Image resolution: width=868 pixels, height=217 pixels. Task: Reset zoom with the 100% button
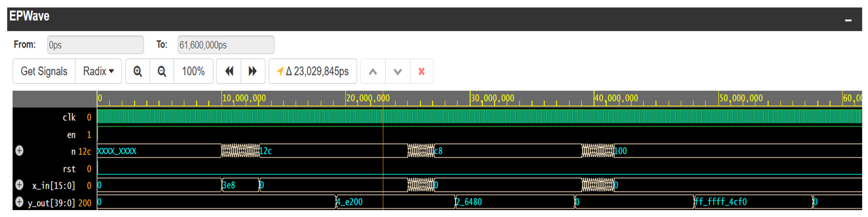pos(193,71)
